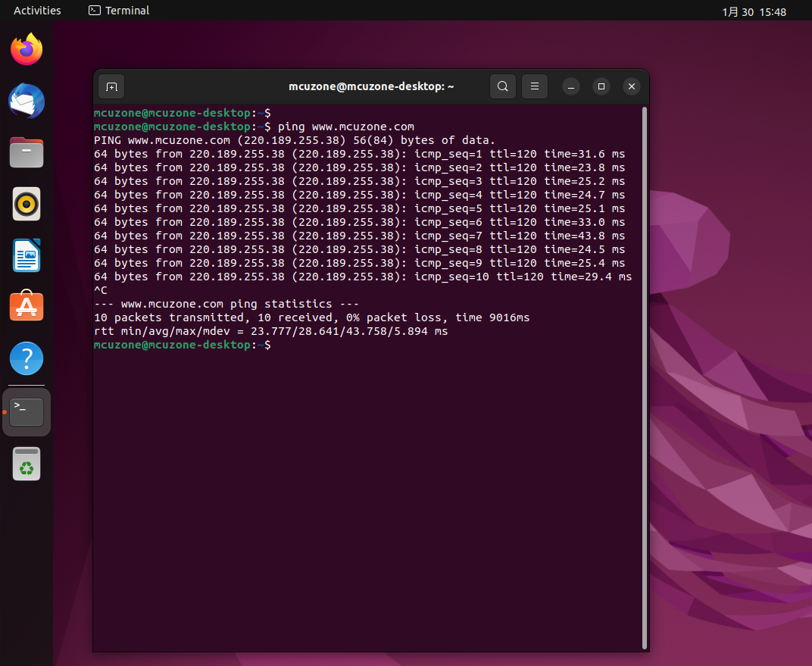Click the 'ping www.mcuzone.com' command line
812x666 pixels.
pyautogui.click(x=254, y=127)
